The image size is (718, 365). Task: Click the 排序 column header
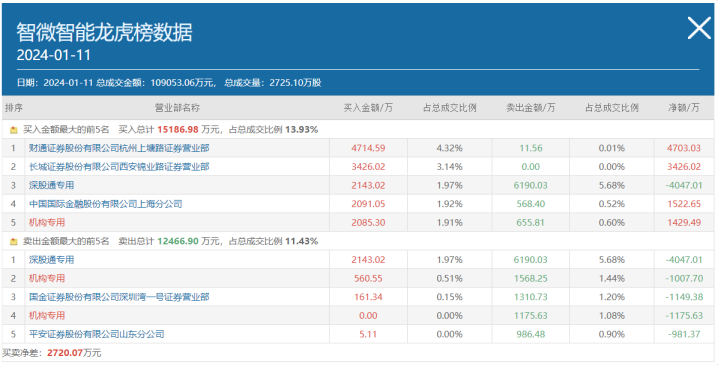[14, 108]
